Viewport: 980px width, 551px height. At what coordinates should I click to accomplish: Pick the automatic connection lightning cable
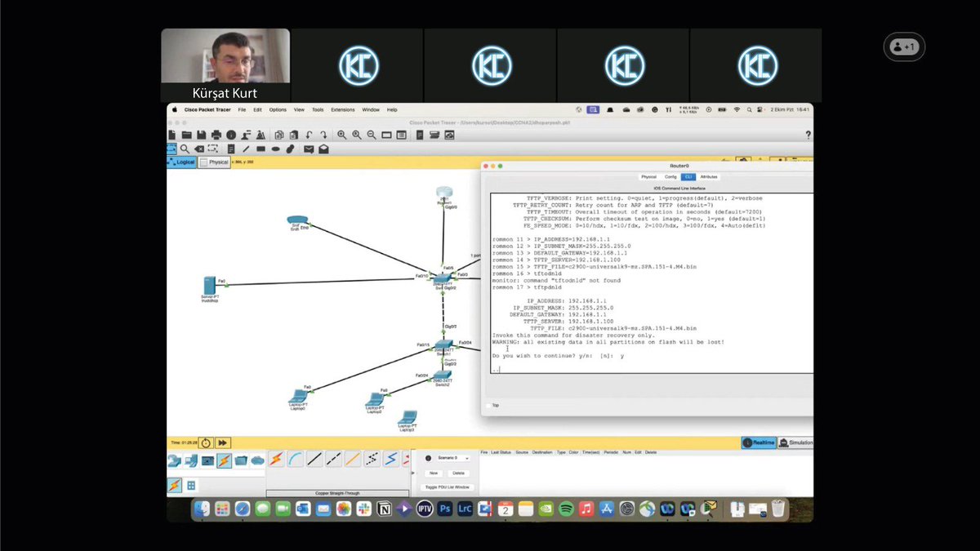click(x=276, y=460)
